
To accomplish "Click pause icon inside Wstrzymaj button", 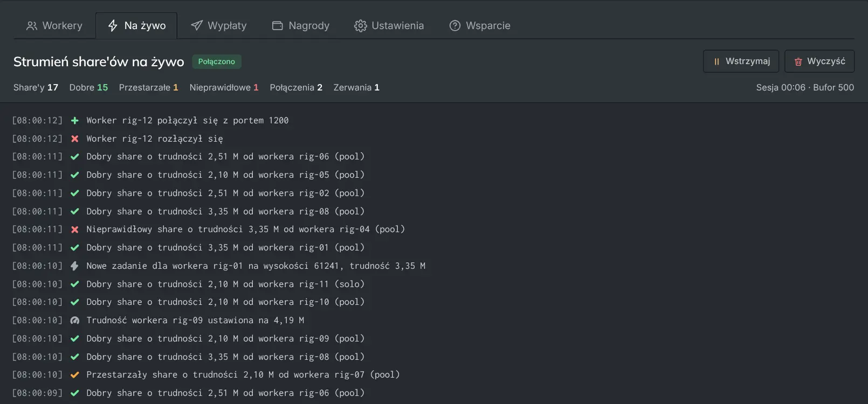I will 717,62.
